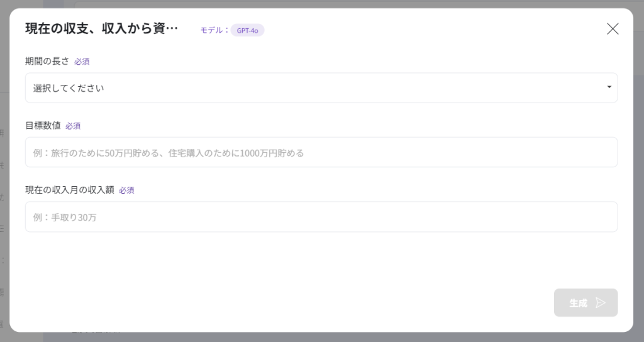
Task: Click the dimmed page area below the dialog
Action: click(x=314, y=337)
